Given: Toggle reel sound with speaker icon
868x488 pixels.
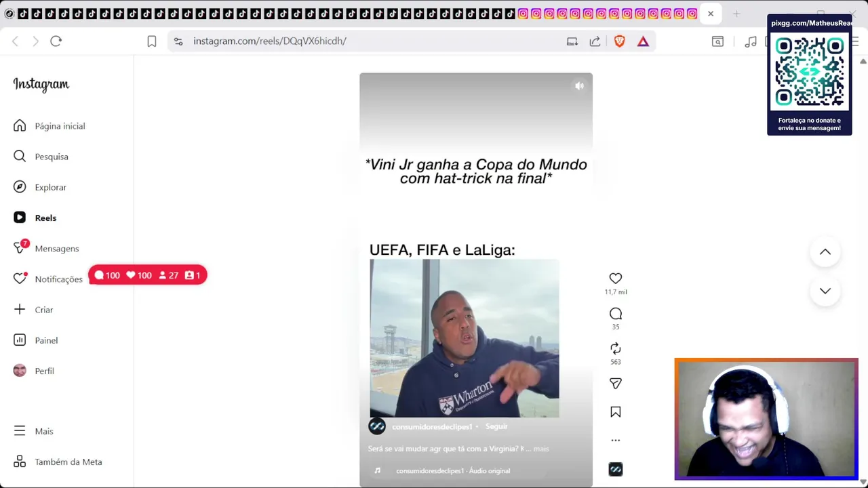Looking at the screenshot, I should tap(579, 86).
